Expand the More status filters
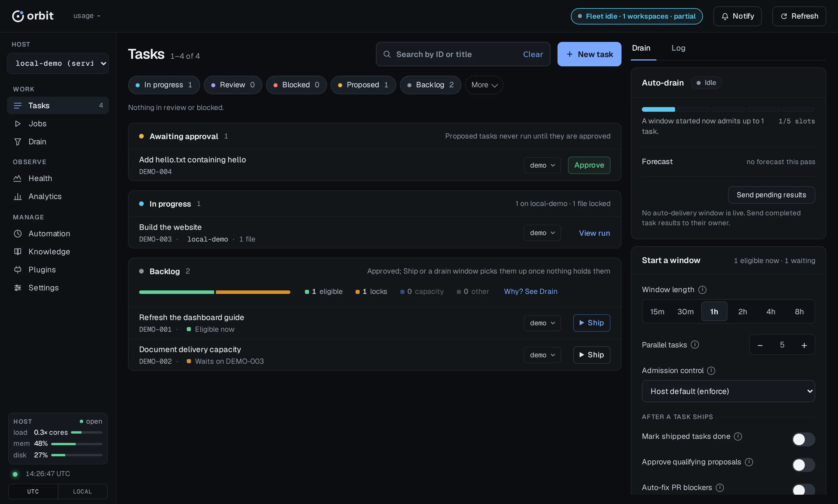 (x=484, y=85)
